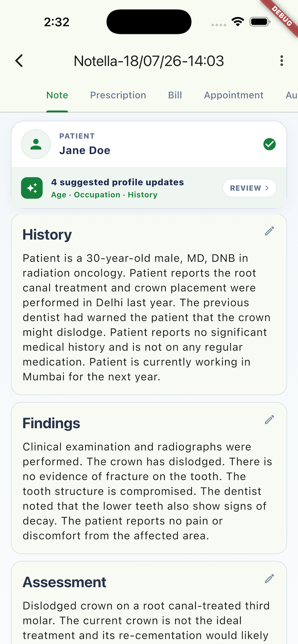Tap the battery indicator in status bar
The height and width of the screenshot is (644, 298).
(260, 22)
